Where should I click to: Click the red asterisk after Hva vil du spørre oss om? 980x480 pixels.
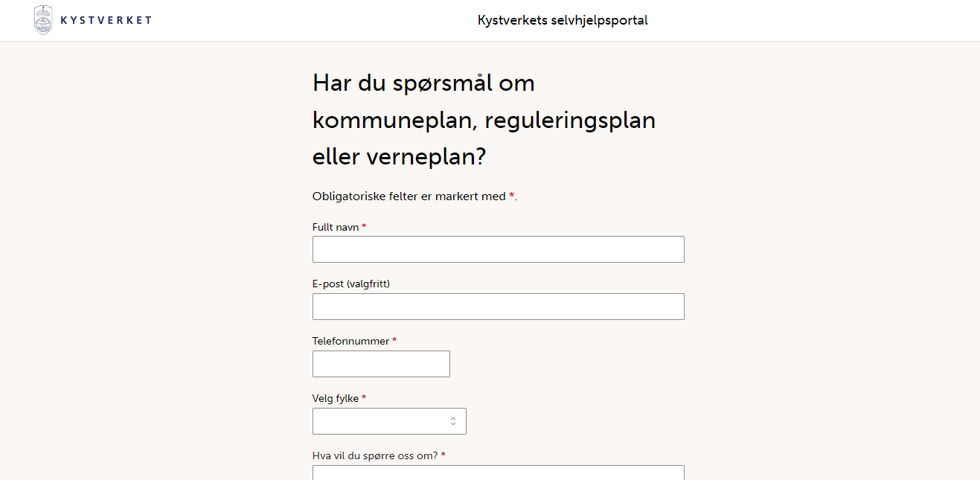(x=443, y=455)
